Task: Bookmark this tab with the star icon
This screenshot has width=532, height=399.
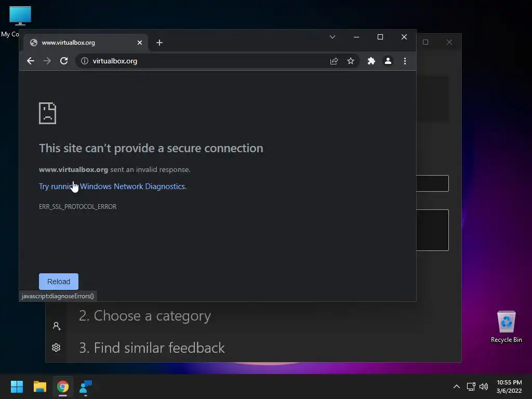Action: coord(351,61)
